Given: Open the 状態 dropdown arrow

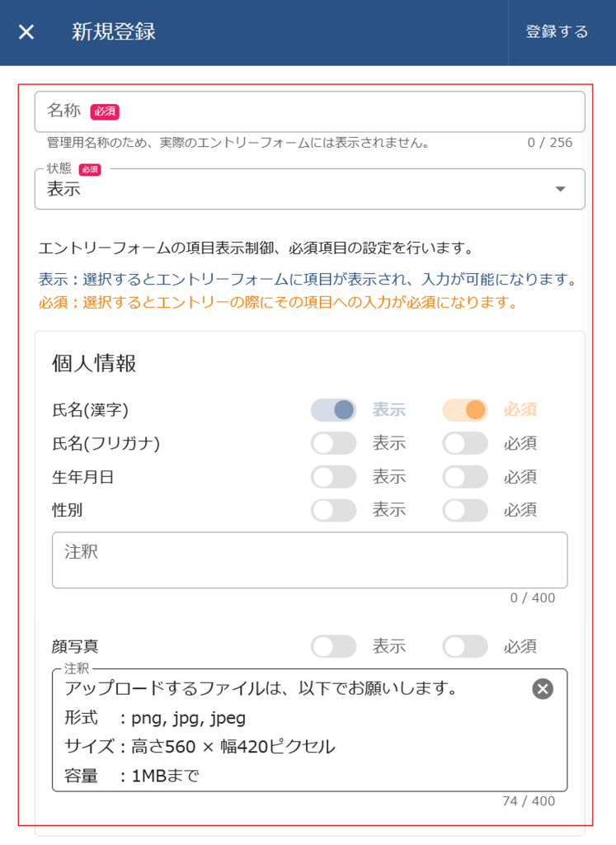Looking at the screenshot, I should click(561, 189).
